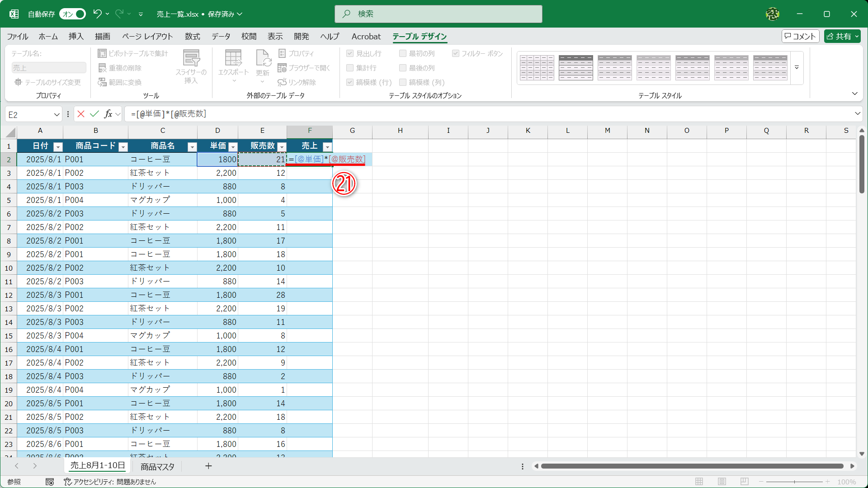Click the new sheet plus icon
868x488 pixels.
208,466
